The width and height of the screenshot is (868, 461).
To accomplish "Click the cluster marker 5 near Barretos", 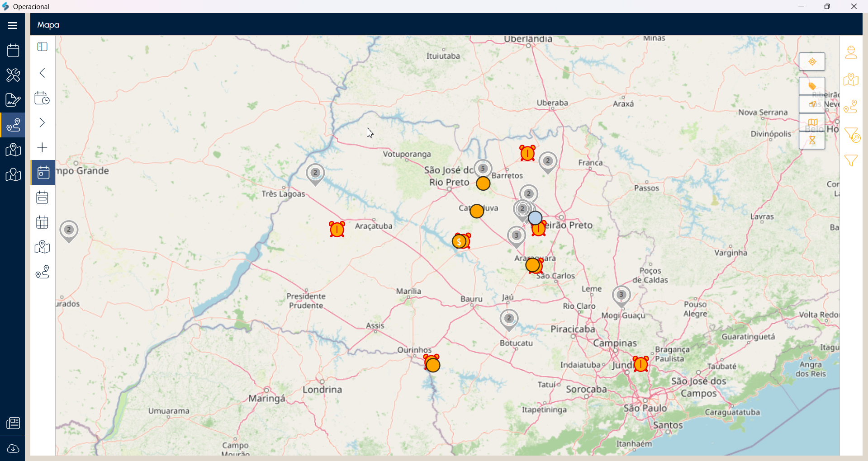I will pos(483,169).
